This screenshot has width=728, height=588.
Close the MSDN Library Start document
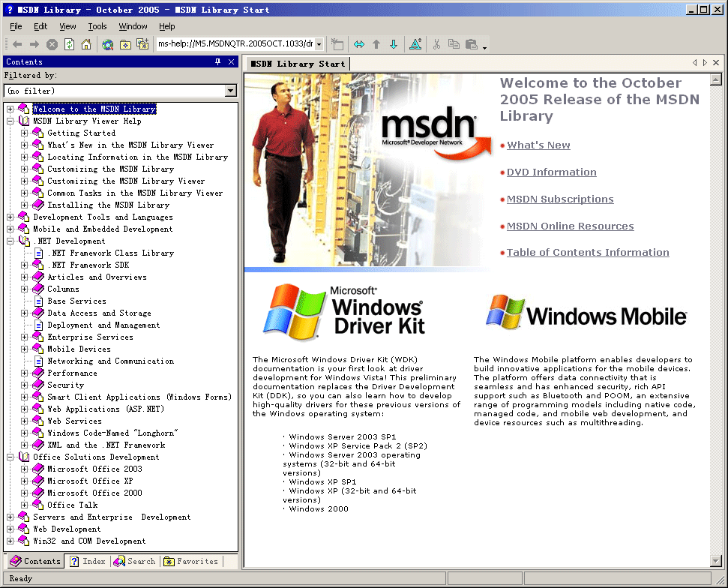[x=716, y=63]
